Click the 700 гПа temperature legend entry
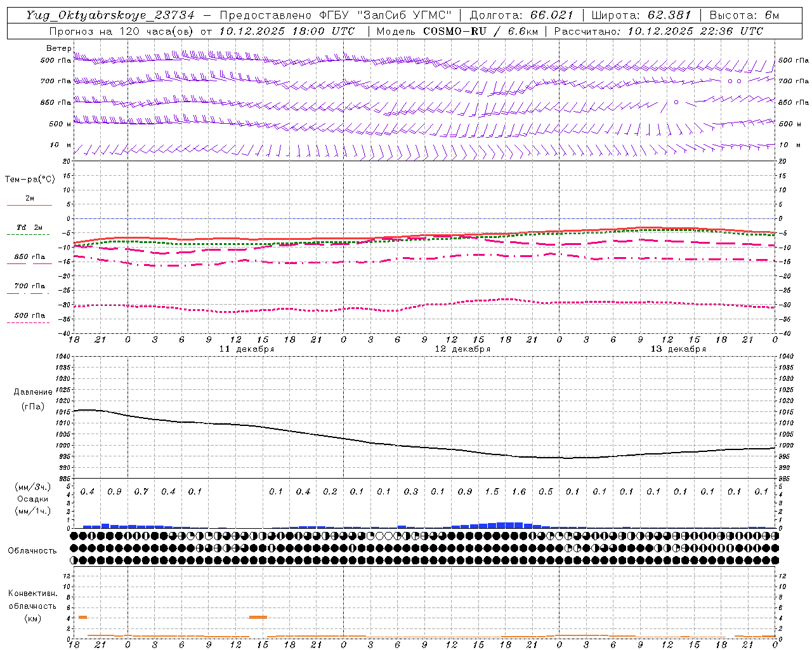 [30, 286]
